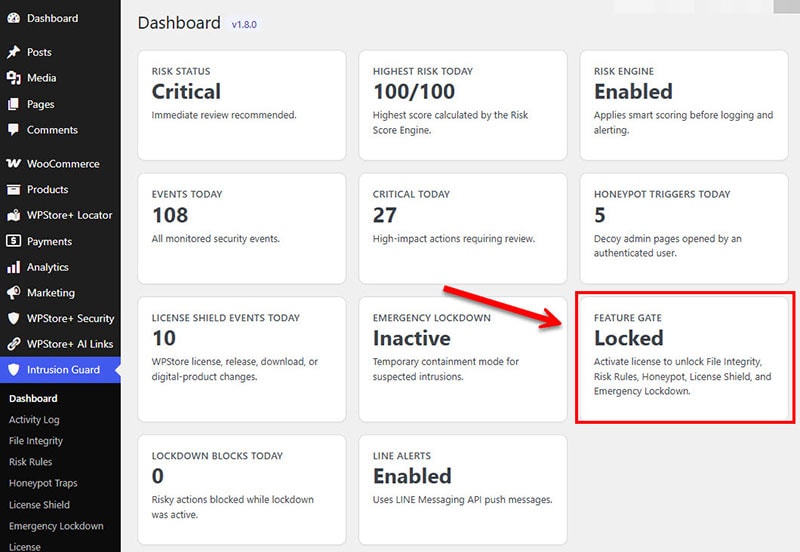
Task: Click 'Uses LINE Messaging API push messages.' text
Action: click(x=462, y=500)
